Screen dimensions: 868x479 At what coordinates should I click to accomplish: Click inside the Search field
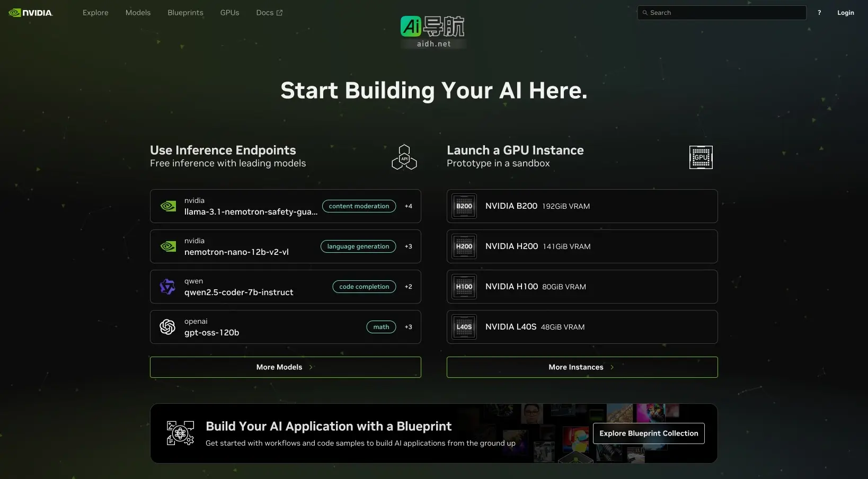tap(722, 13)
